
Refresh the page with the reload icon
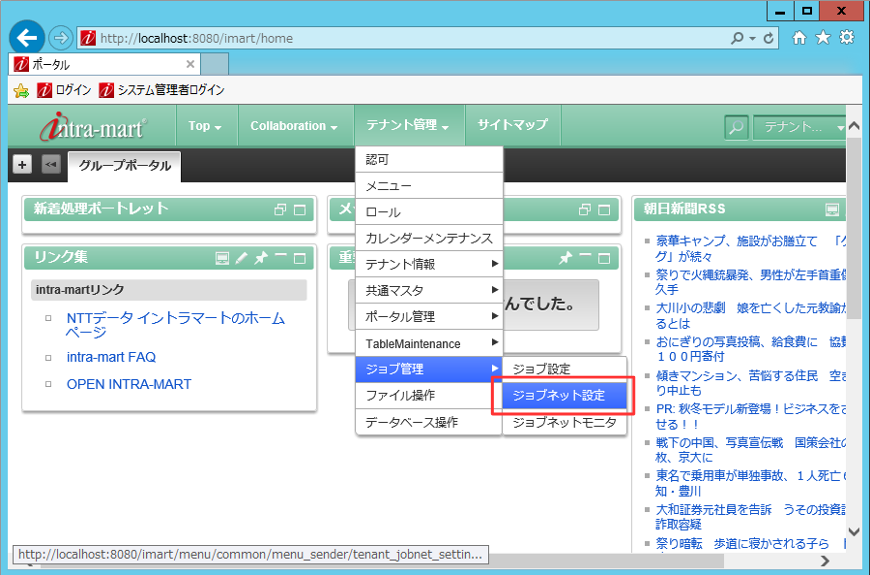click(768, 38)
